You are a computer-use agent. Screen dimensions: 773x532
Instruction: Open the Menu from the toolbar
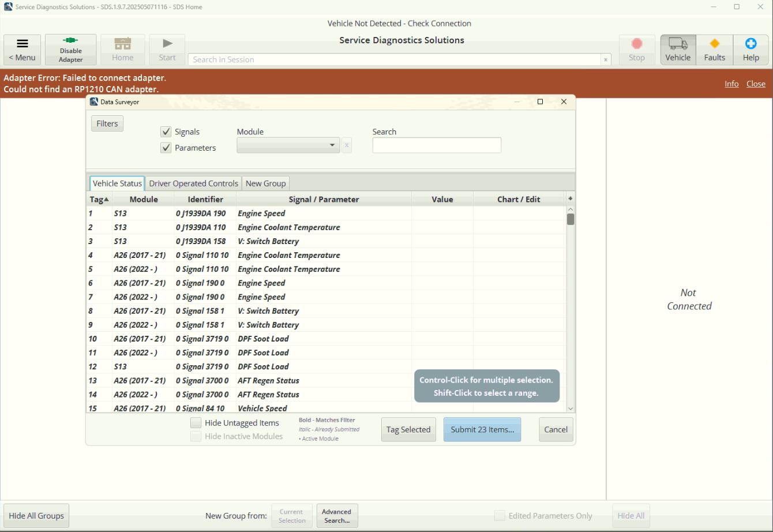(21, 49)
